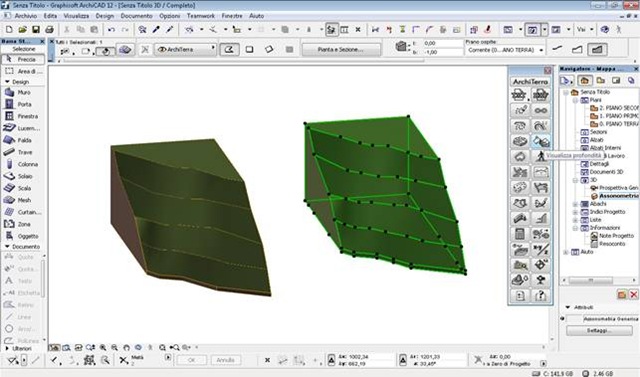Click the zoom in magnifier below 3D view
The image size is (640, 377).
[x=103, y=348]
